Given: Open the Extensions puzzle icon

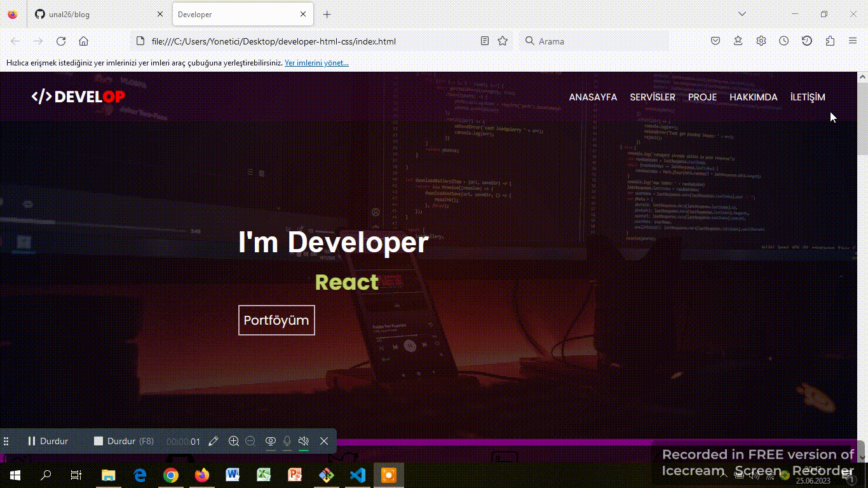Looking at the screenshot, I should pos(830,41).
